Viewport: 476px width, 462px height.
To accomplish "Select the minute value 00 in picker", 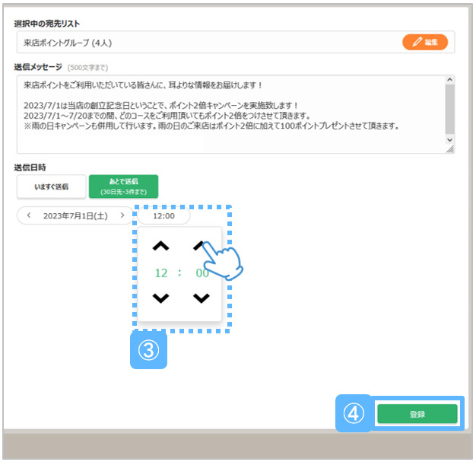I will [202, 272].
